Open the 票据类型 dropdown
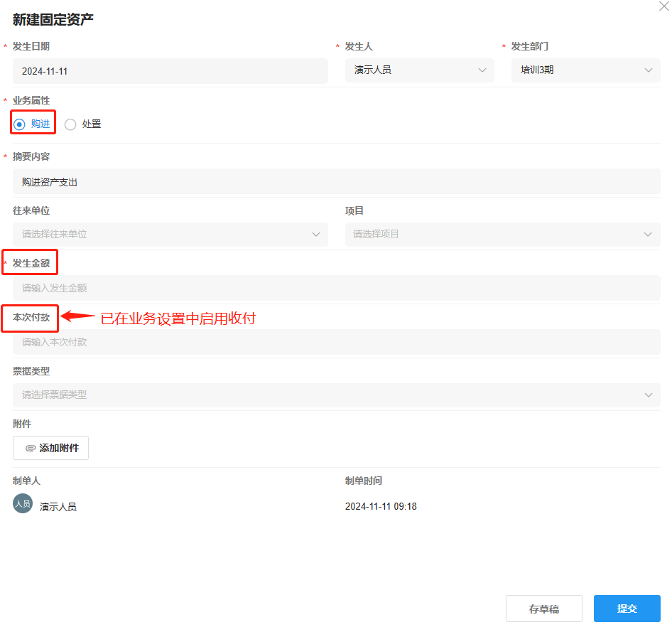This screenshot has height=632, width=672. click(336, 395)
